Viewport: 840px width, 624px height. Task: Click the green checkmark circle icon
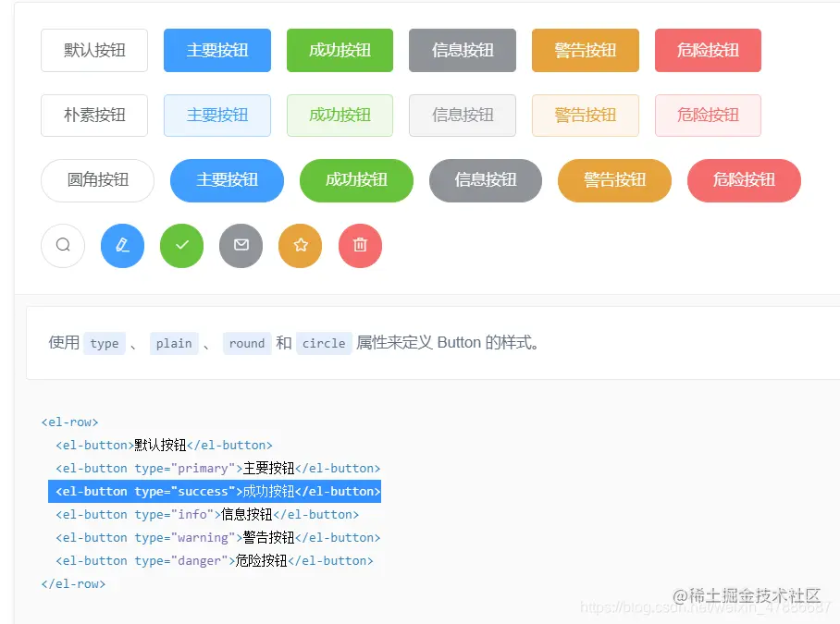coord(181,245)
